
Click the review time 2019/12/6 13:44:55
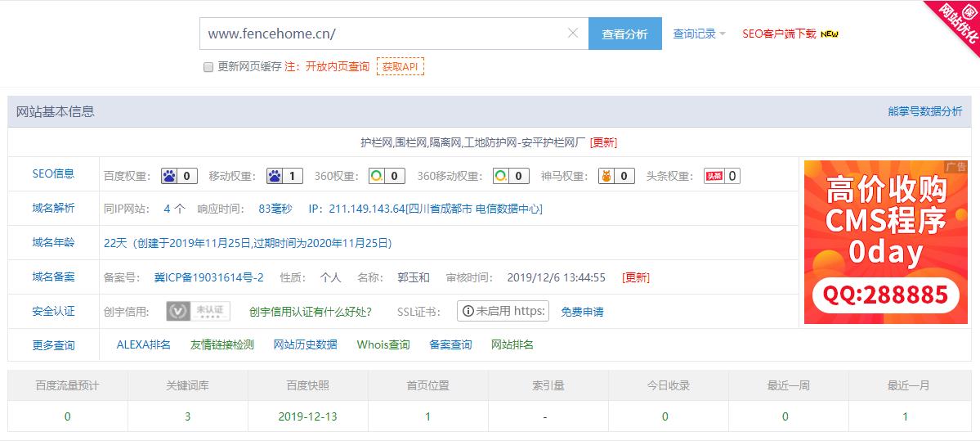pos(557,277)
